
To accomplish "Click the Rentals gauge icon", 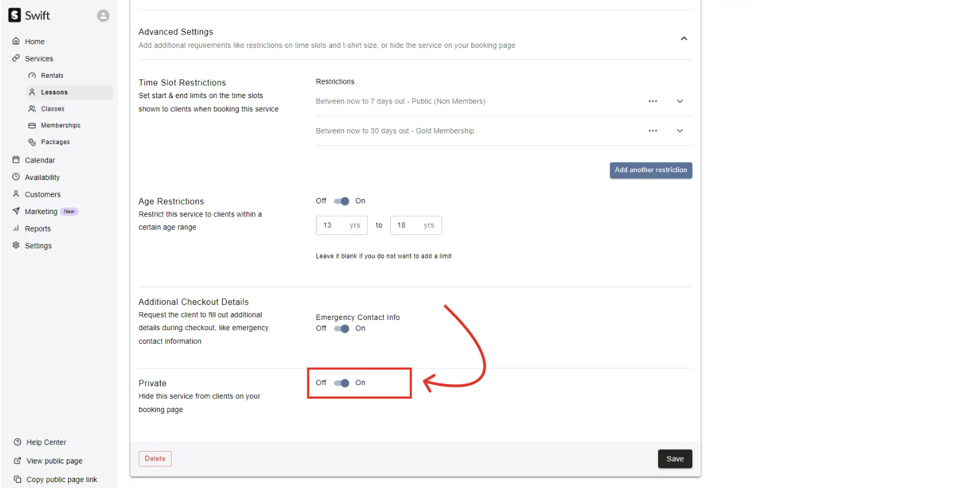I will click(x=32, y=75).
